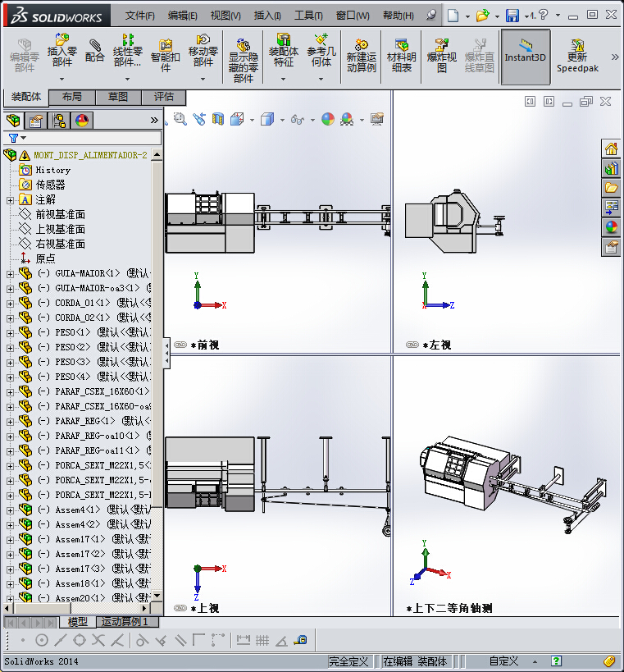Screen dimensions: 624x672
Task: Open Smart Fasteners (智能扣件) tool
Action: 166,56
